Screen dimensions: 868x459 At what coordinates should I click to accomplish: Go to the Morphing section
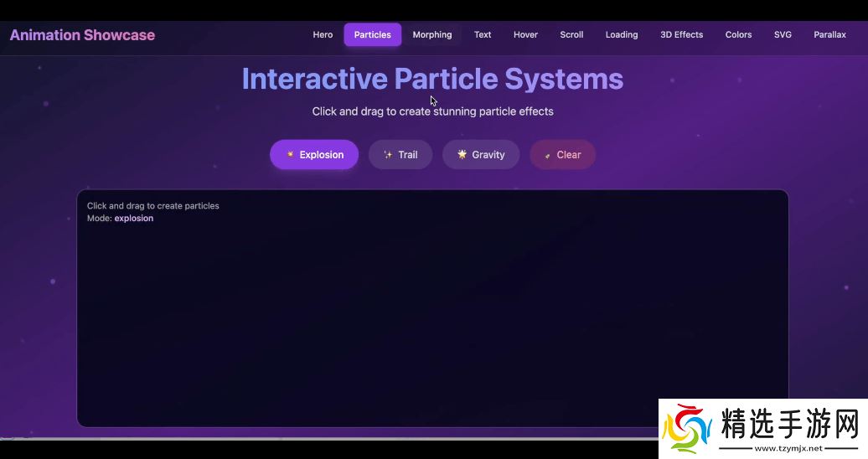(432, 35)
